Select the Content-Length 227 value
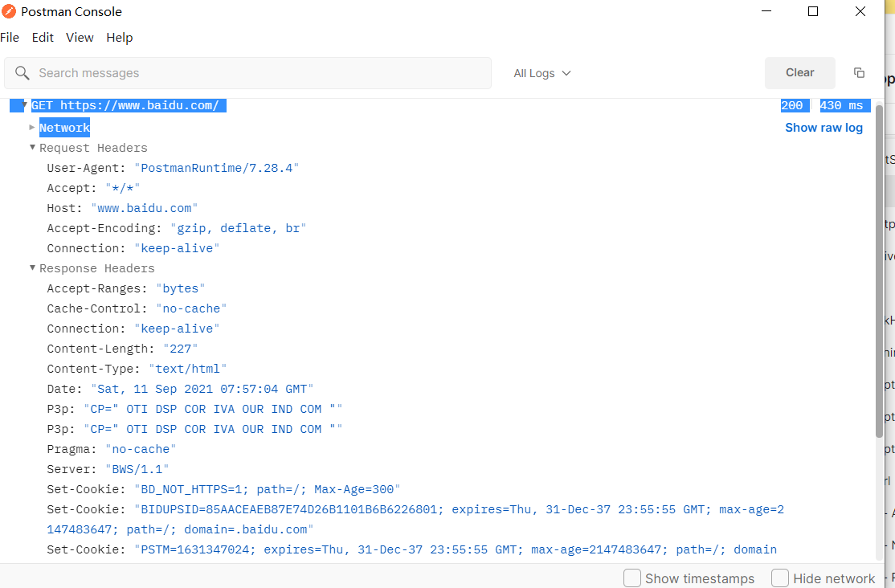This screenshot has height=588, width=895. [x=181, y=349]
